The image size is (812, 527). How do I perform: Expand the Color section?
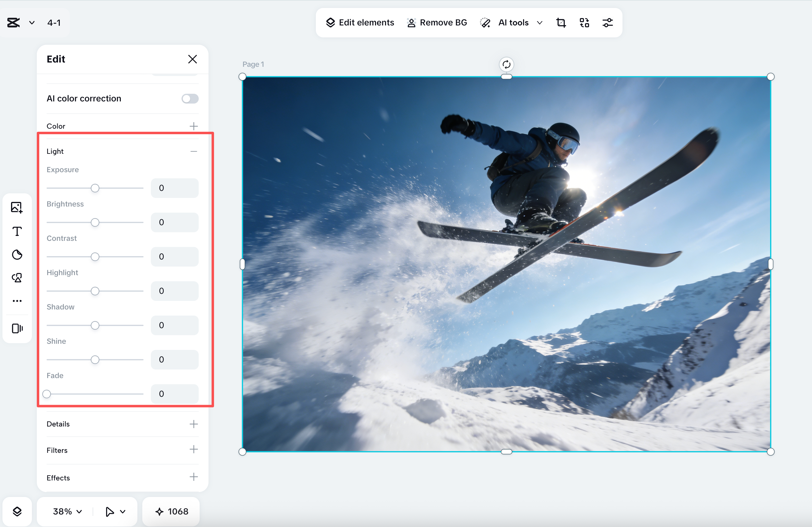click(x=193, y=126)
